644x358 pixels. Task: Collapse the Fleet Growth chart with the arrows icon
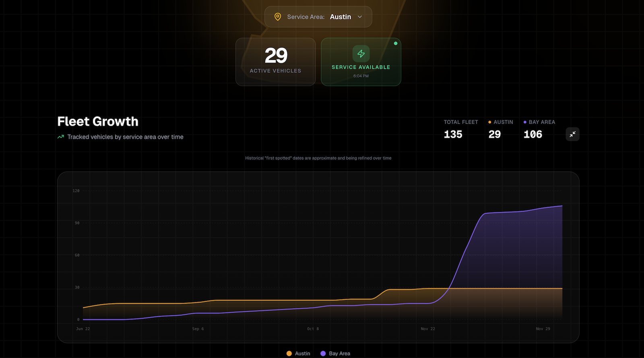tap(572, 134)
